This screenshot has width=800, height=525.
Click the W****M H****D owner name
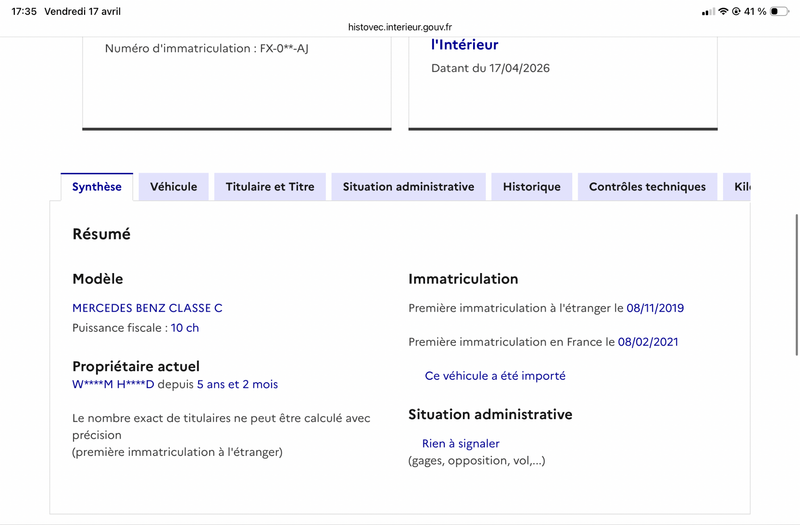pyautogui.click(x=113, y=384)
